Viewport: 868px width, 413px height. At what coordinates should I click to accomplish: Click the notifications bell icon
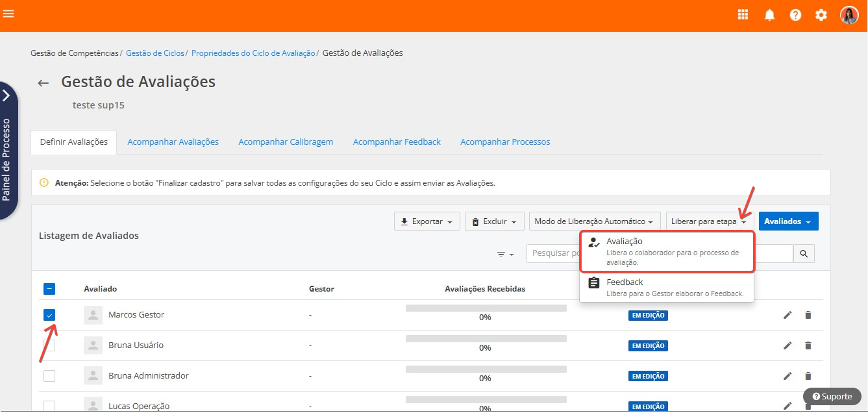pyautogui.click(x=769, y=15)
